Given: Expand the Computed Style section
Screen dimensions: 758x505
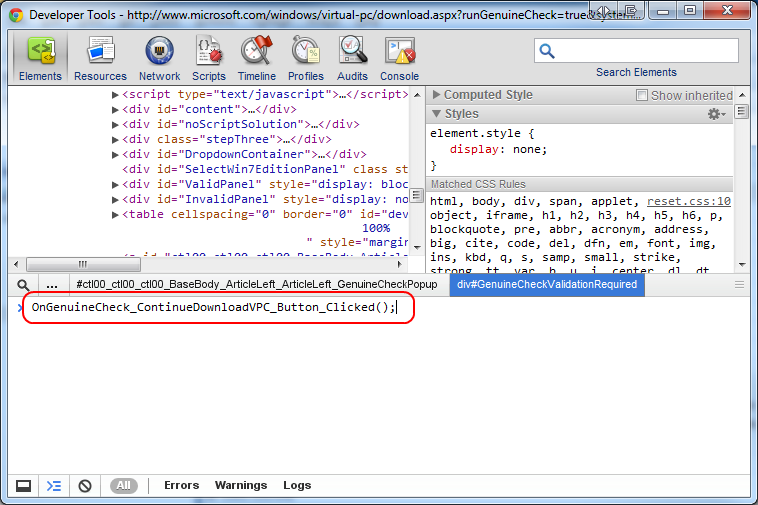Looking at the screenshot, I should tap(436, 95).
